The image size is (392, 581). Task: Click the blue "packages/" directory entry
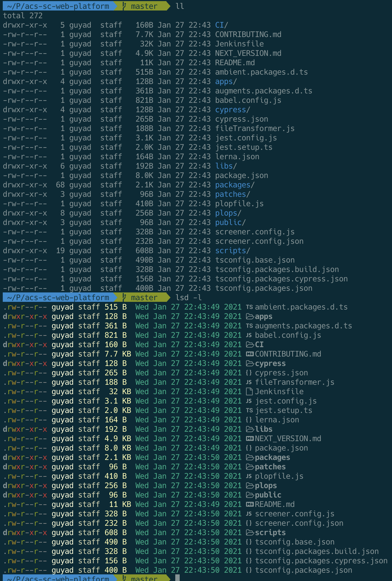(x=235, y=185)
